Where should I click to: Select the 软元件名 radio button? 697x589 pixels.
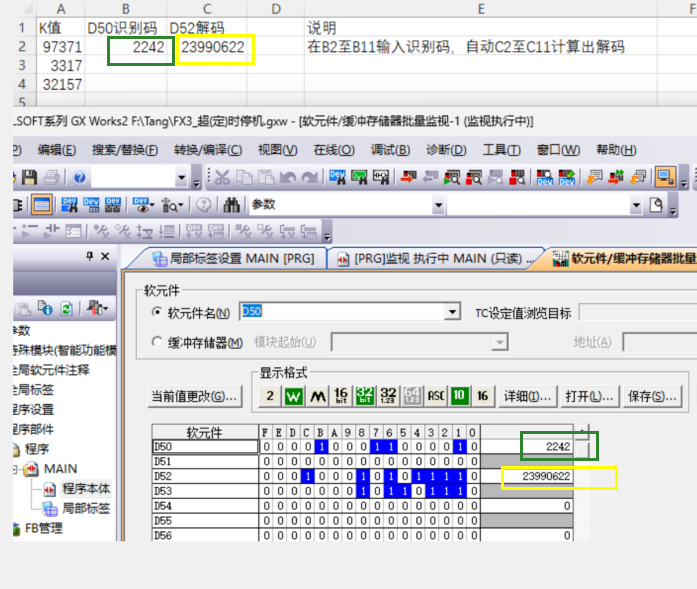(156, 313)
